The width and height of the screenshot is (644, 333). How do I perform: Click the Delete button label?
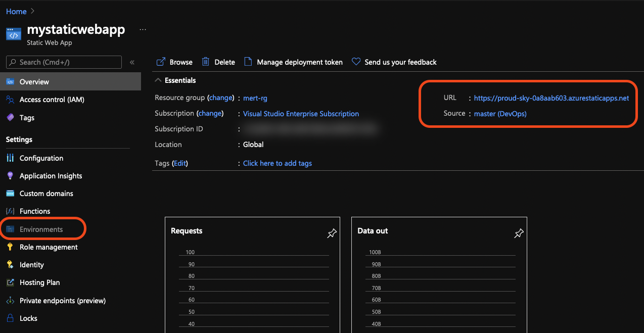pyautogui.click(x=224, y=62)
